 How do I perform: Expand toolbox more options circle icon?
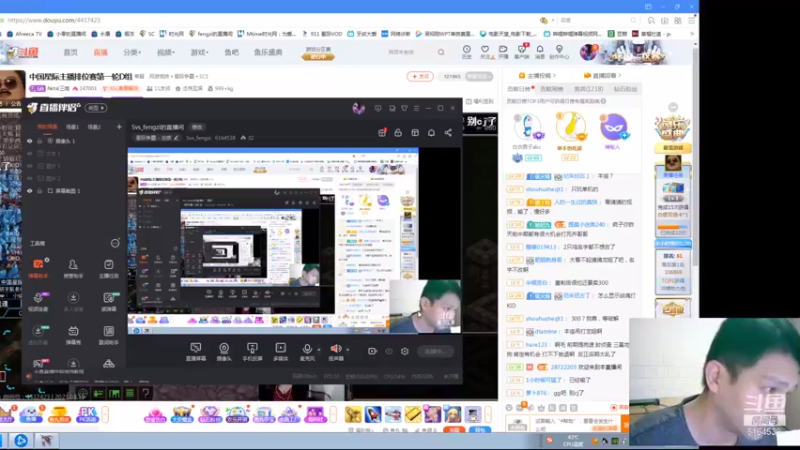(x=115, y=243)
